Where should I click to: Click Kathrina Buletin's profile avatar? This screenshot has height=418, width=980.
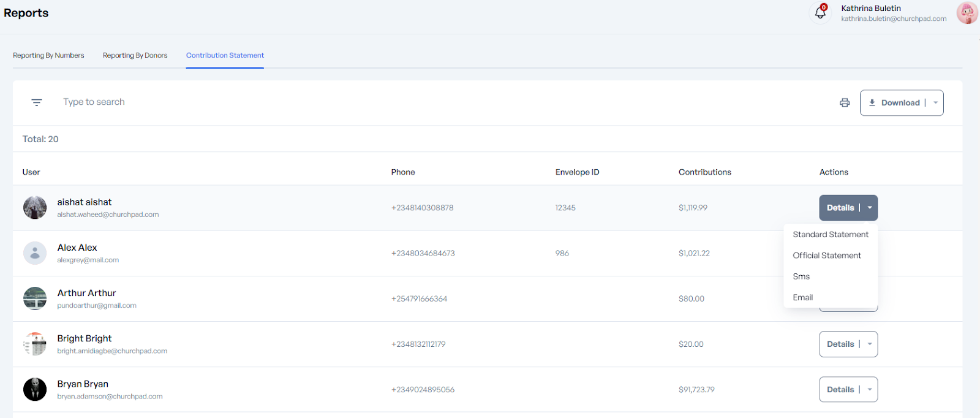(x=967, y=13)
